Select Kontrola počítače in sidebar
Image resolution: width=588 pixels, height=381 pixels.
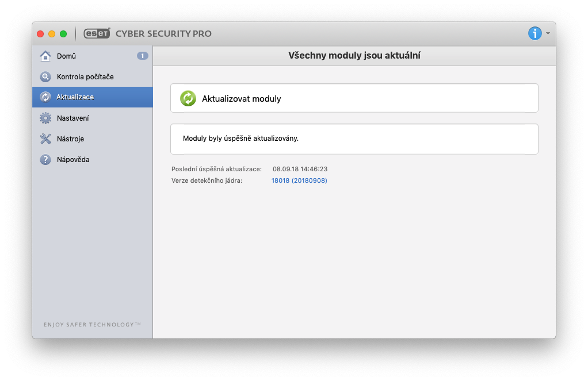pyautogui.click(x=85, y=76)
